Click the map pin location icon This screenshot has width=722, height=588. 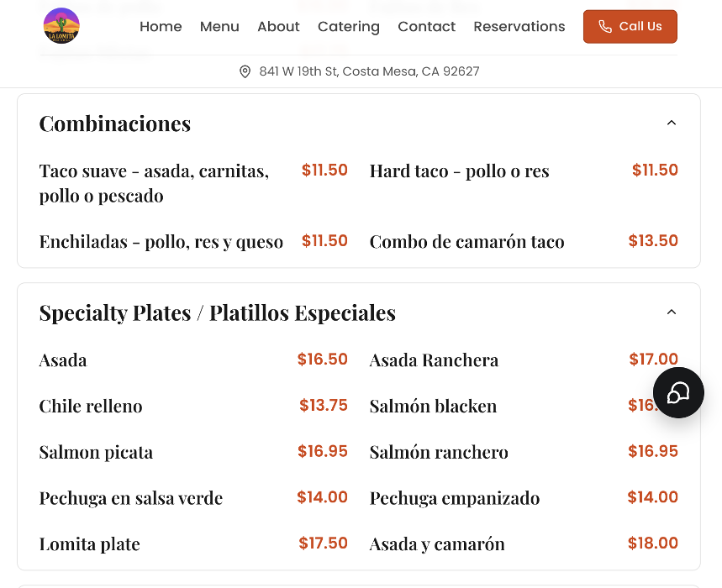(245, 71)
